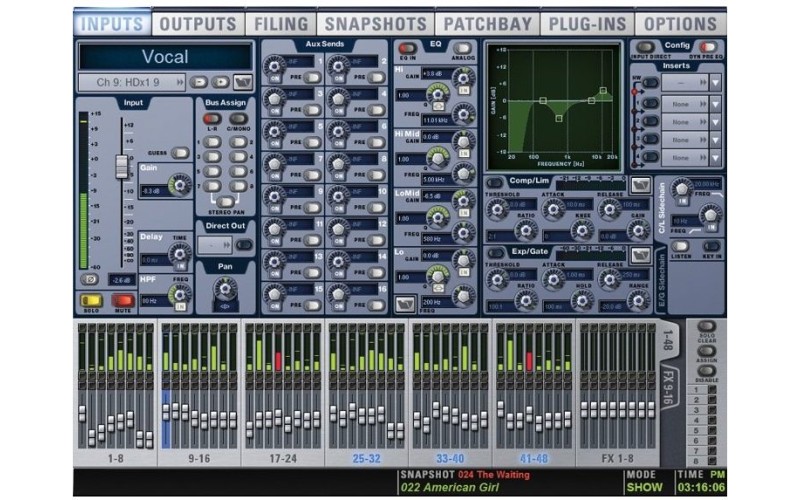Click the C/L Sidechain upper FREQ knob
Image resolution: width=800 pixels, height=500 pixels.
pos(682,188)
